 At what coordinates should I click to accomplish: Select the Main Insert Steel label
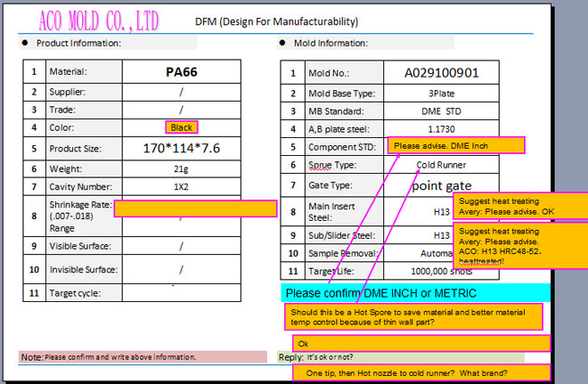(x=331, y=212)
